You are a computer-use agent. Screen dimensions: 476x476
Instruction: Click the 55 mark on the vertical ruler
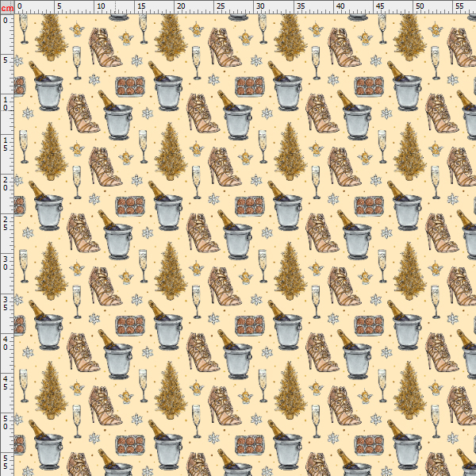(x=6, y=463)
